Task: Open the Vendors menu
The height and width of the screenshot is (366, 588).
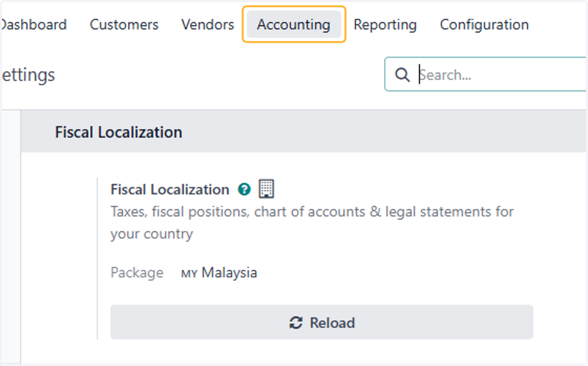Action: click(207, 25)
